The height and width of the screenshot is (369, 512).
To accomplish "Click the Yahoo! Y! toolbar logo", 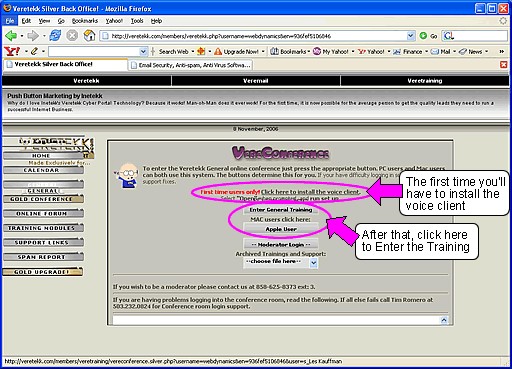I will pyautogui.click(x=12, y=52).
